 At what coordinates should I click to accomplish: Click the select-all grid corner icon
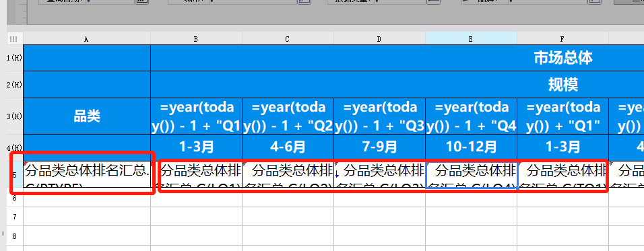coord(13,39)
